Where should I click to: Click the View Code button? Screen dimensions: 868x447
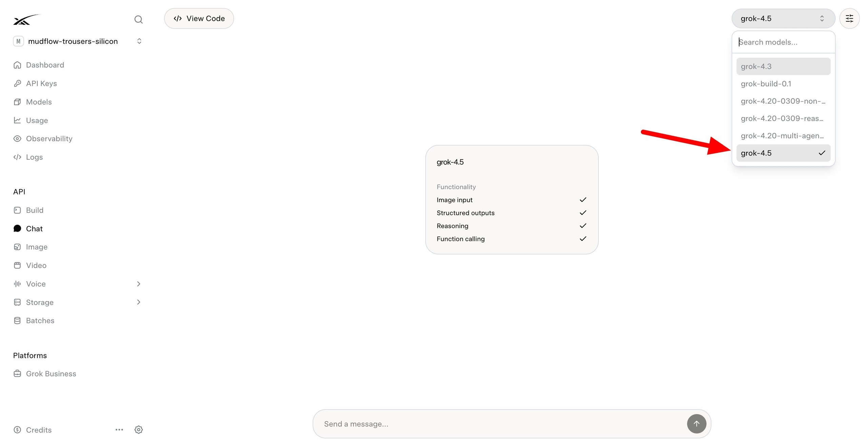point(199,18)
